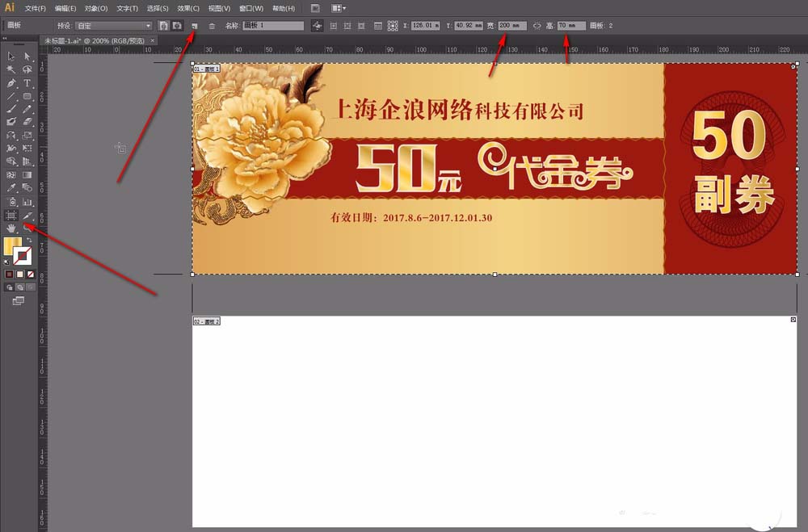Select the Lasso tool

pyautogui.click(x=27, y=69)
